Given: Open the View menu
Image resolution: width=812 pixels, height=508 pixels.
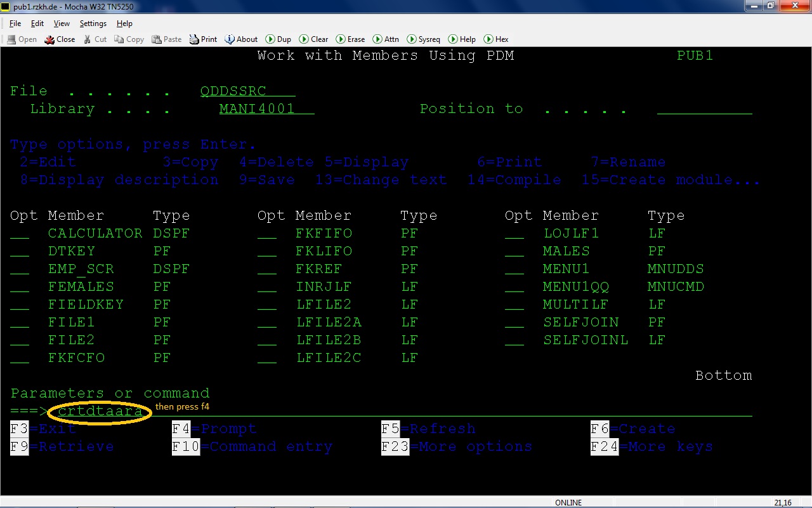Looking at the screenshot, I should (x=61, y=23).
